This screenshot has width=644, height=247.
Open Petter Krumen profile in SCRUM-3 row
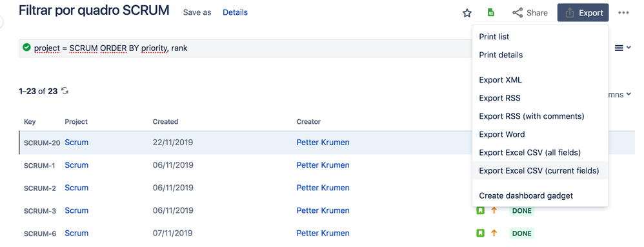[x=323, y=210]
